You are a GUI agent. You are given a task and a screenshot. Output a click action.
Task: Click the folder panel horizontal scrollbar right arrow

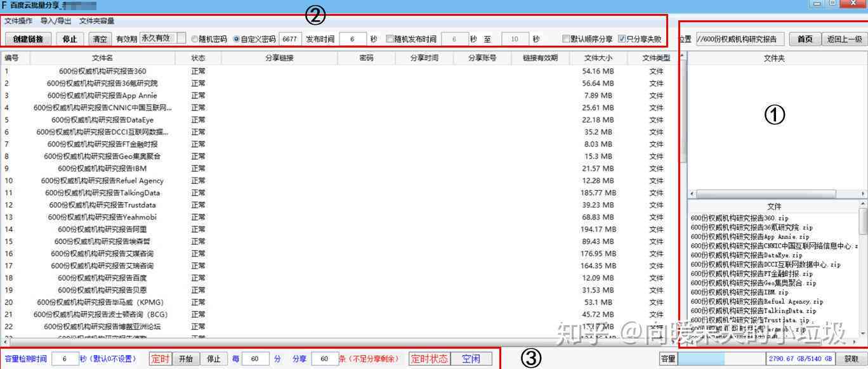click(x=863, y=193)
